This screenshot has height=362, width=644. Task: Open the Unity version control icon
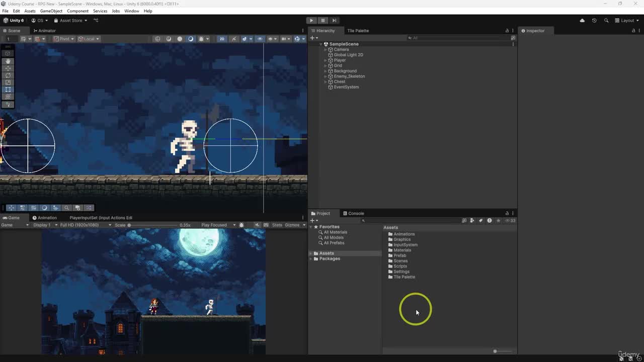[96, 21]
